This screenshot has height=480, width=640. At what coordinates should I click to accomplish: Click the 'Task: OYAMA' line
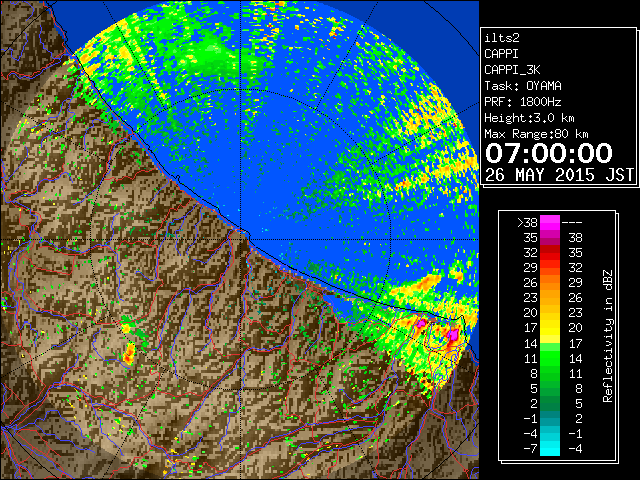coord(523,86)
